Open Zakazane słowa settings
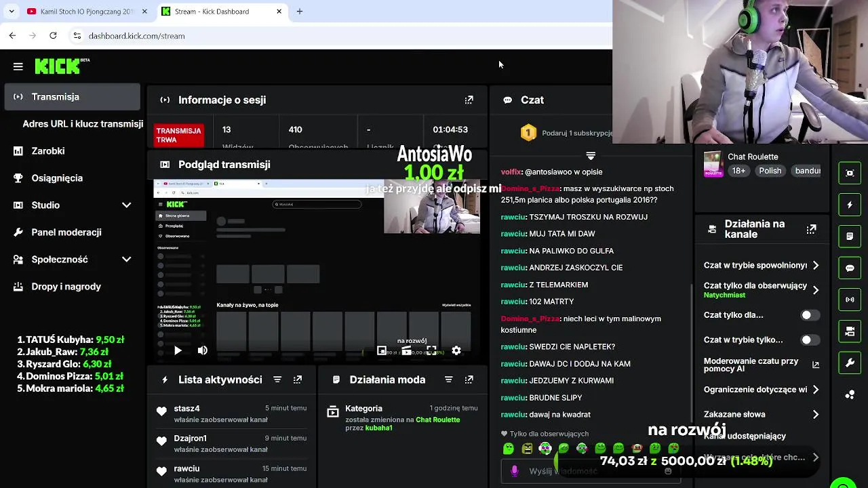868x488 pixels. (762, 414)
